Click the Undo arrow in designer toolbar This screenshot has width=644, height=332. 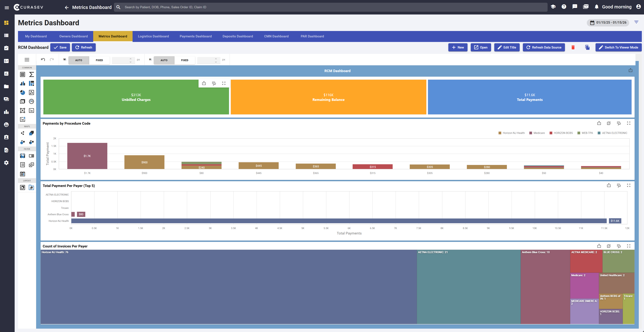click(43, 60)
